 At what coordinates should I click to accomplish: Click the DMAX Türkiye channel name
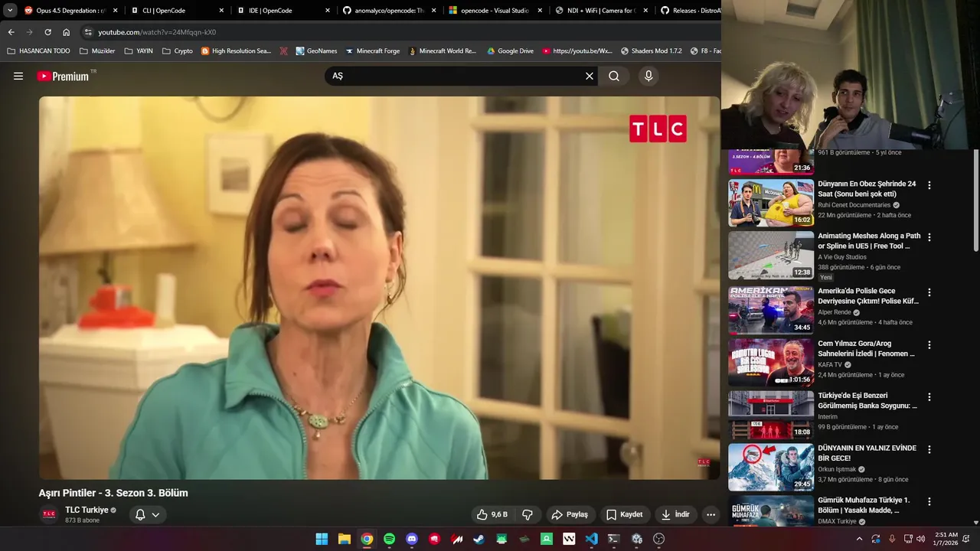(837, 521)
